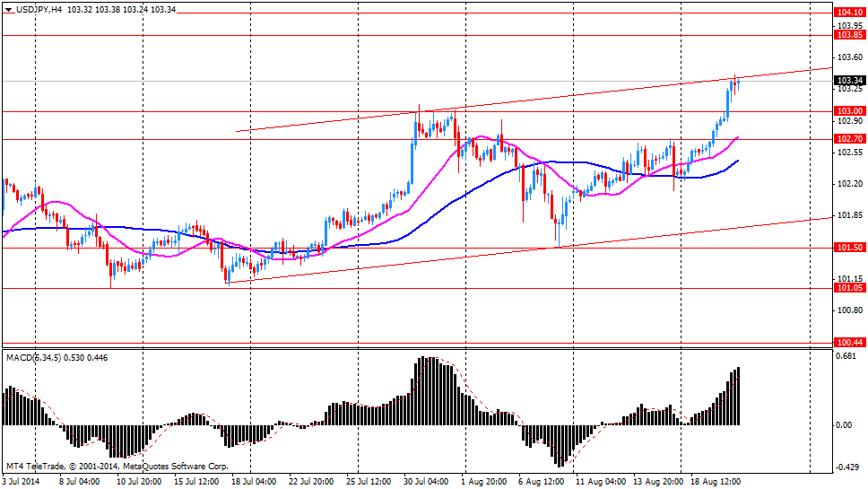Click the 30 Jul 04:00 time label
This screenshot has width=868, height=489.
427,482
